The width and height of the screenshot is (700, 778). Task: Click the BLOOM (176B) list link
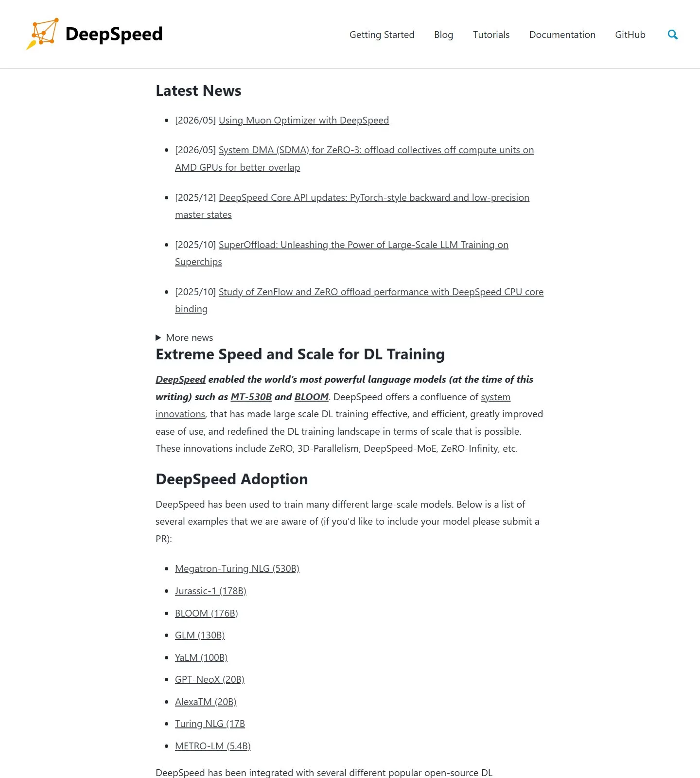pyautogui.click(x=207, y=613)
